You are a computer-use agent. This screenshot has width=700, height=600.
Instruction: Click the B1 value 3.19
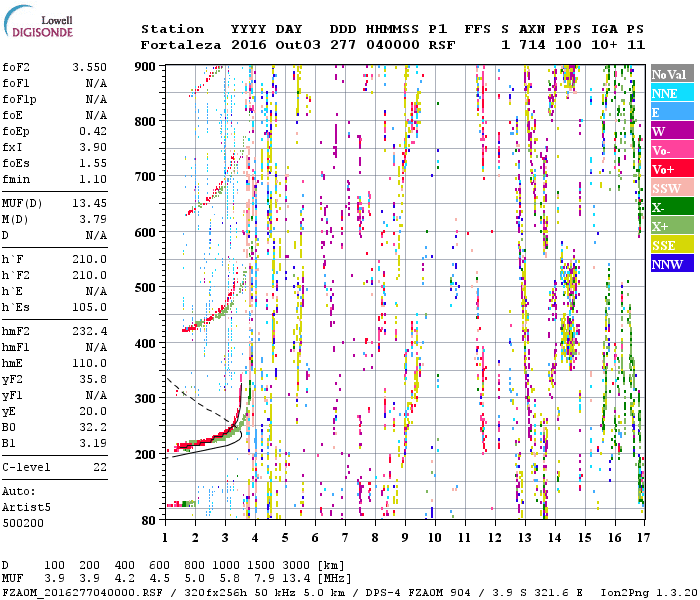93,443
